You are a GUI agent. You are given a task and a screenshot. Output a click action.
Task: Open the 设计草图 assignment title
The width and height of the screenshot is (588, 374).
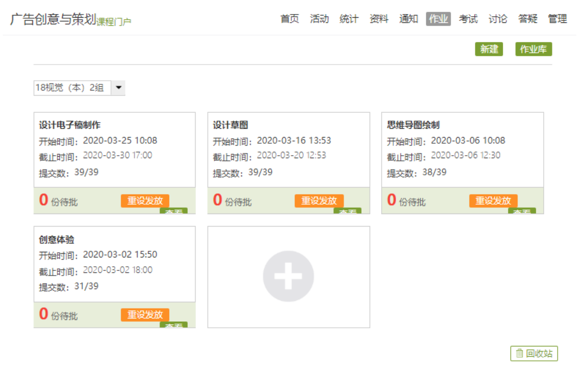coord(231,125)
